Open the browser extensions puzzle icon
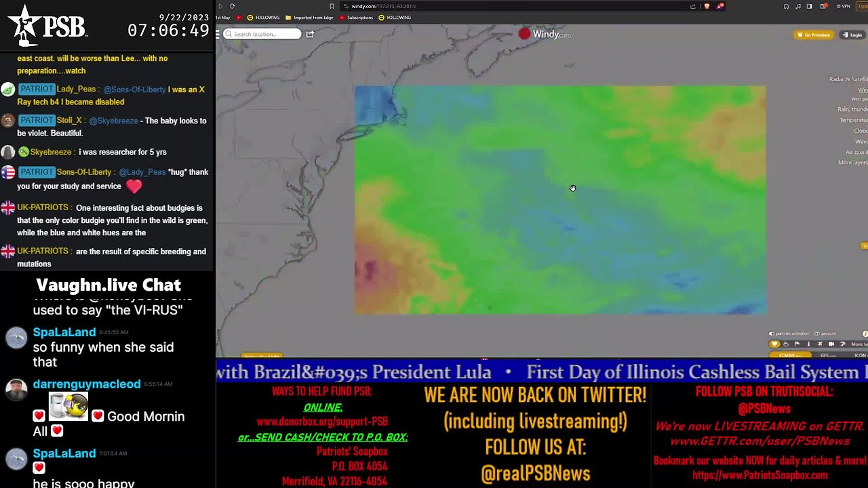The image size is (868, 488). pyautogui.click(x=786, y=6)
